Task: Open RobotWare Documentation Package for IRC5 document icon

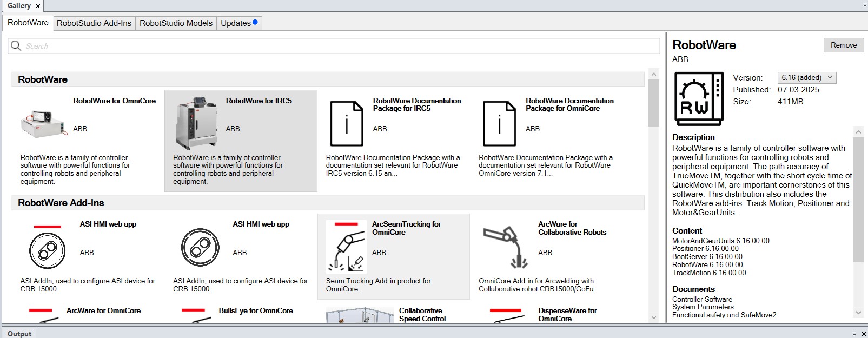Action: point(347,123)
